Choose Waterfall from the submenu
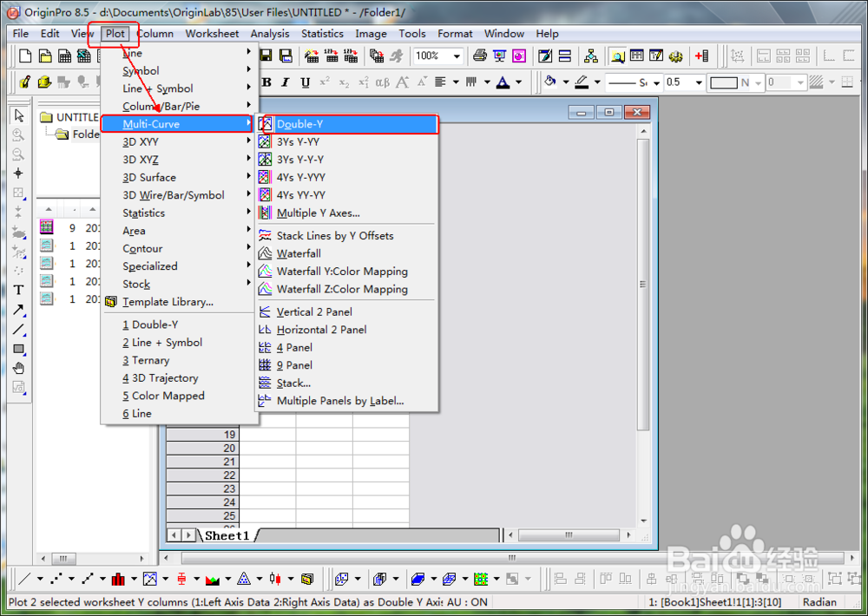The image size is (868, 616). click(x=347, y=253)
